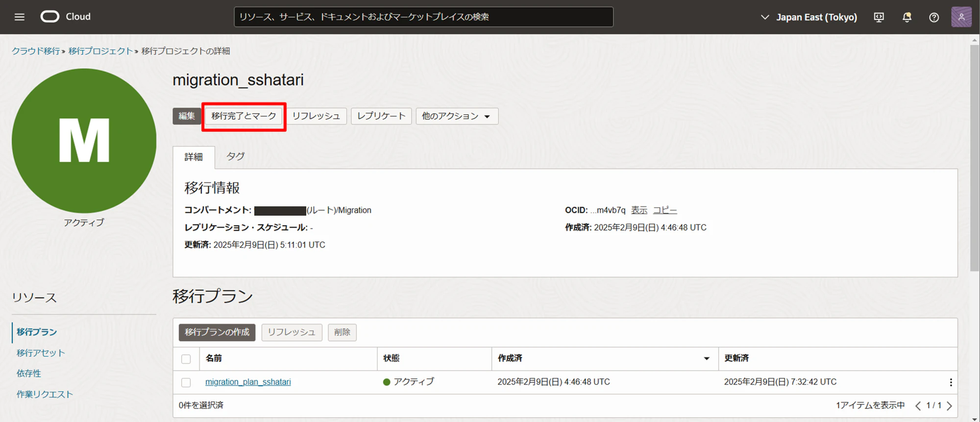Select 移行アセット in the resources menu
The width and height of the screenshot is (980, 422).
41,353
